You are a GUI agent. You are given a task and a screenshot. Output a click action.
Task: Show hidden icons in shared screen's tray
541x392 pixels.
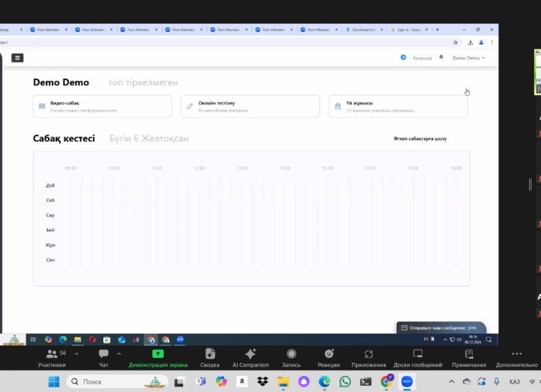coord(445,339)
